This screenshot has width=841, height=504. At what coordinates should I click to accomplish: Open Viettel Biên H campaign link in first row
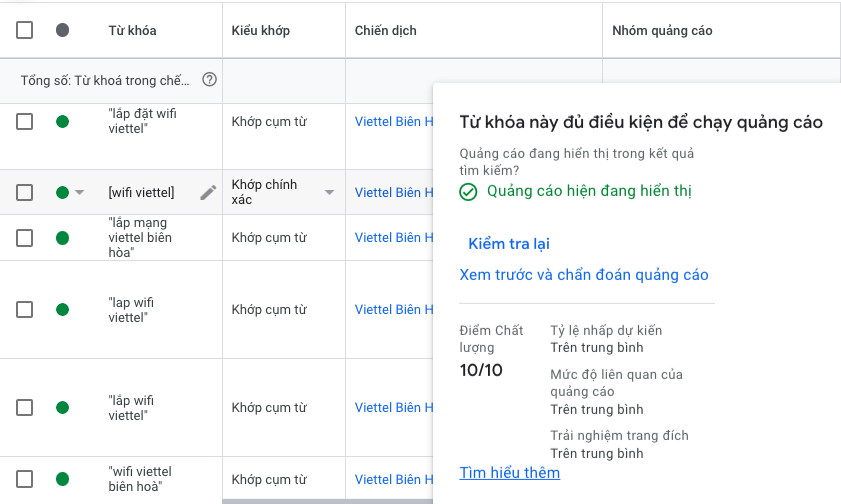click(x=394, y=122)
